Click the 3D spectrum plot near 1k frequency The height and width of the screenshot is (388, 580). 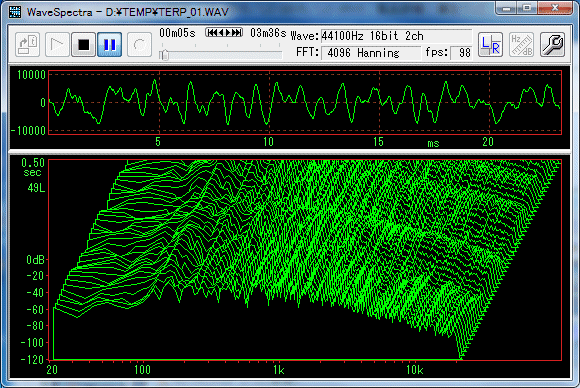tap(279, 259)
